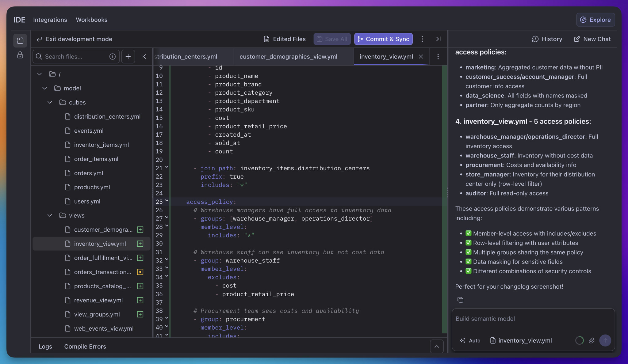Switch to customer_demographics_view.yml tab
Screen dimensions: 628x364
[x=288, y=57]
